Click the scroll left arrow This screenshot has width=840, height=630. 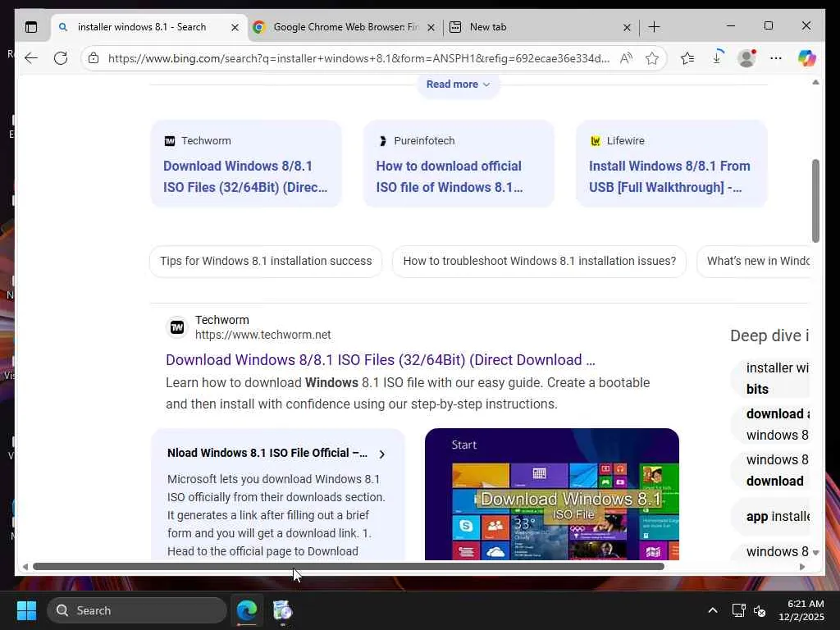(25, 566)
